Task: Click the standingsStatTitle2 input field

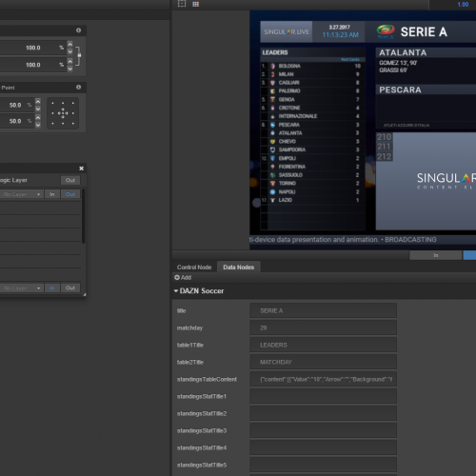Action: point(323,413)
